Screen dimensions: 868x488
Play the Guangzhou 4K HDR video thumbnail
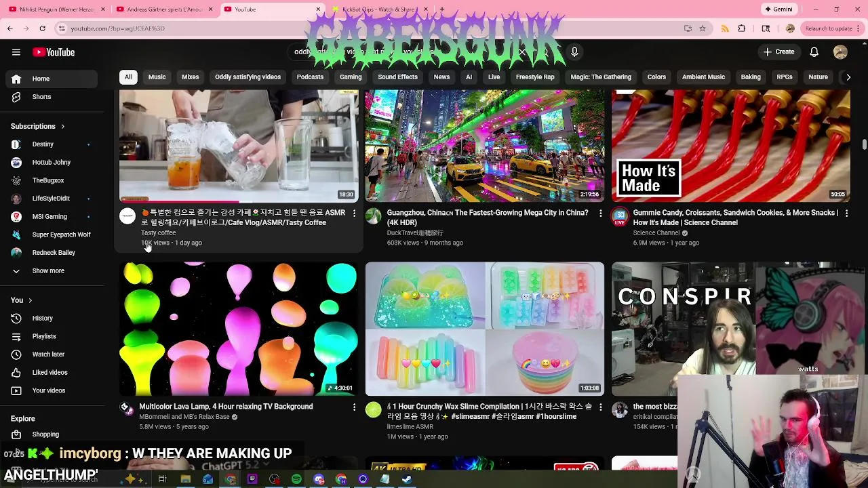click(485, 146)
